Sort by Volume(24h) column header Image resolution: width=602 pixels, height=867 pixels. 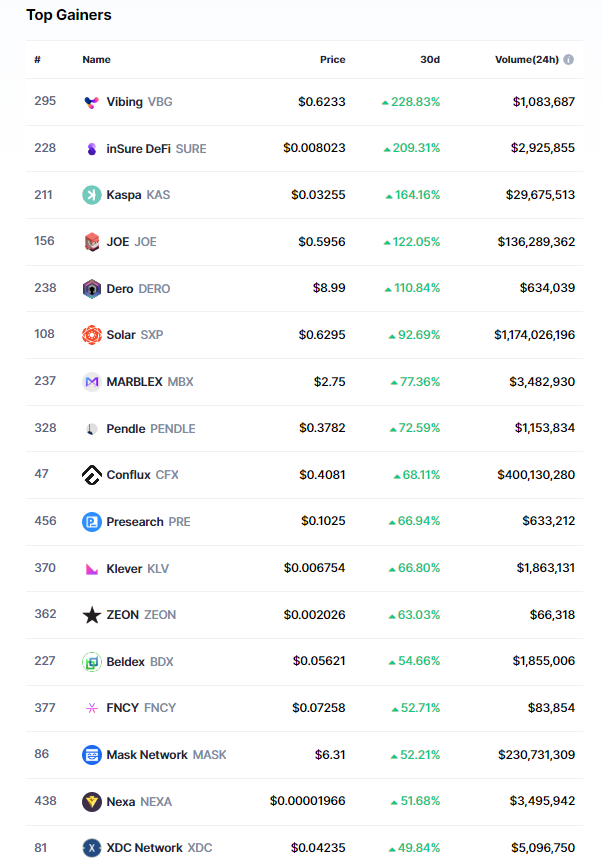pos(527,60)
